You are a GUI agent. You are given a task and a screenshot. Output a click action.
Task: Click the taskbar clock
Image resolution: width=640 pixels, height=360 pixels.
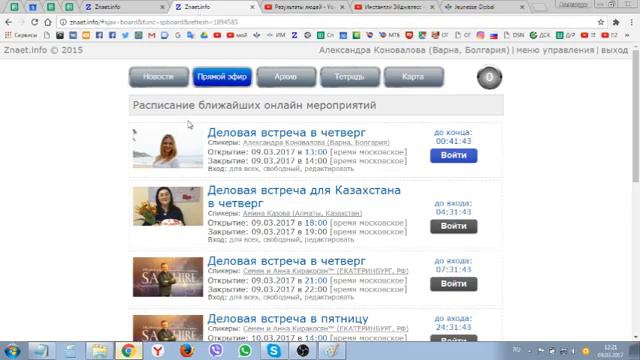610,351
